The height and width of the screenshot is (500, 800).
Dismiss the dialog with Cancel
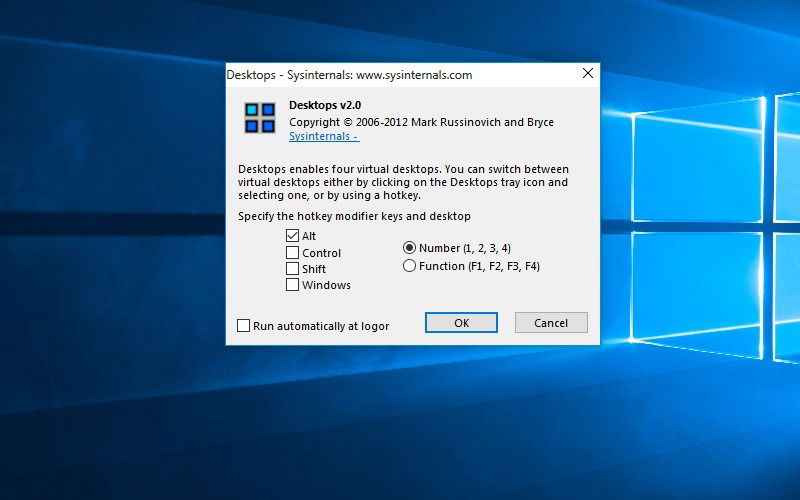[x=551, y=322]
